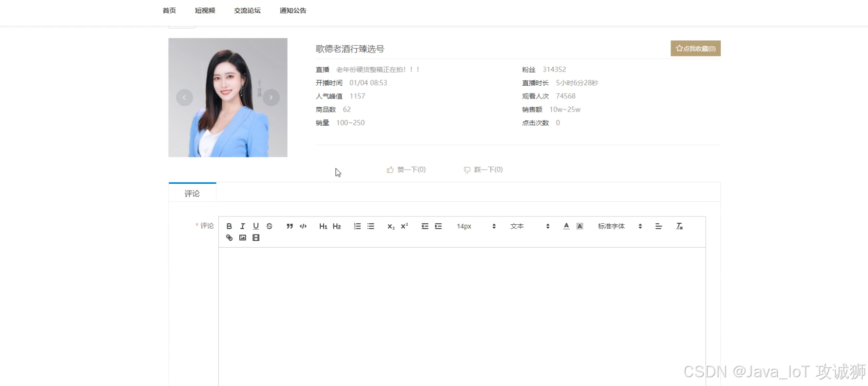Insert an image into the comment
This screenshot has width=868, height=386.
point(243,238)
